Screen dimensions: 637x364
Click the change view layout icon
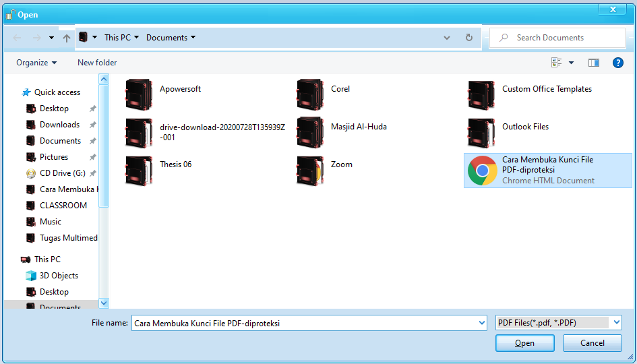coord(557,63)
